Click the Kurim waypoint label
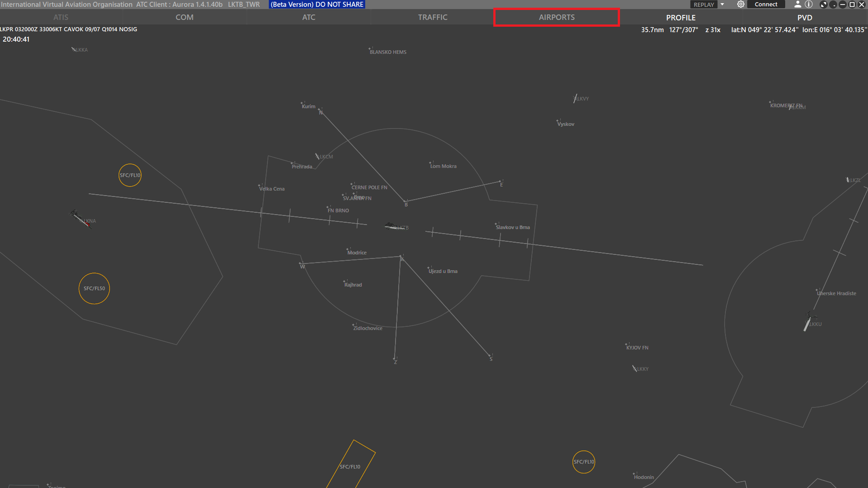This screenshot has width=868, height=488. coord(309,106)
